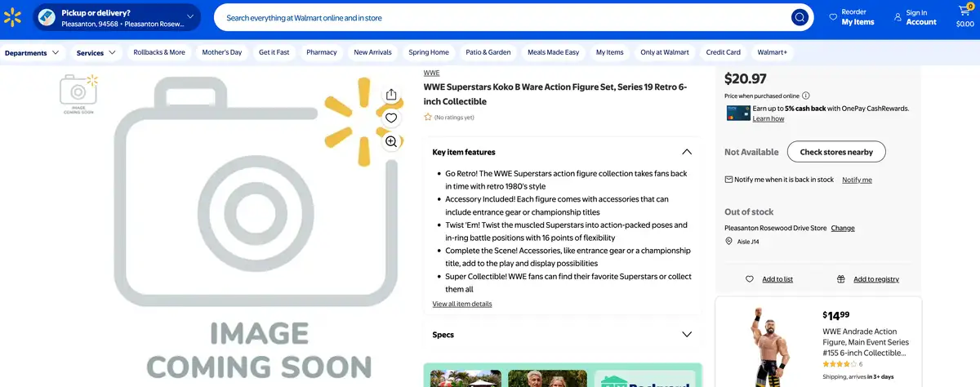Open the shopping cart
Viewport: 980px width, 387px height.
(964, 17)
